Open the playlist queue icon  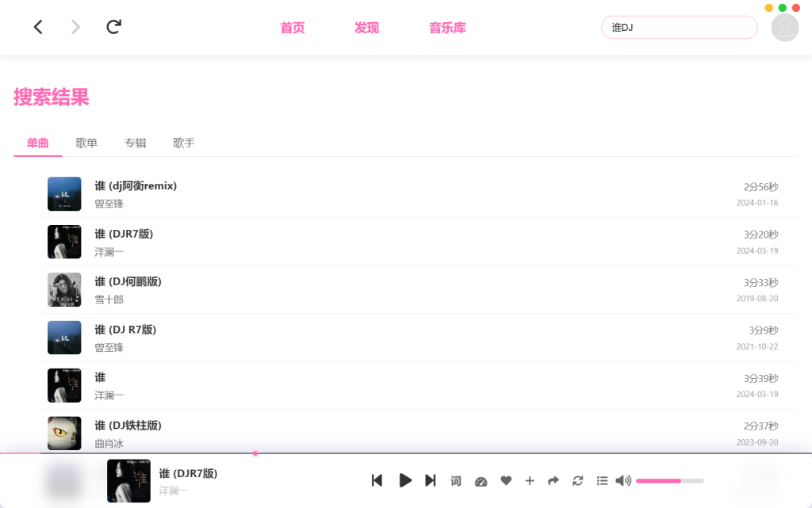(x=602, y=481)
